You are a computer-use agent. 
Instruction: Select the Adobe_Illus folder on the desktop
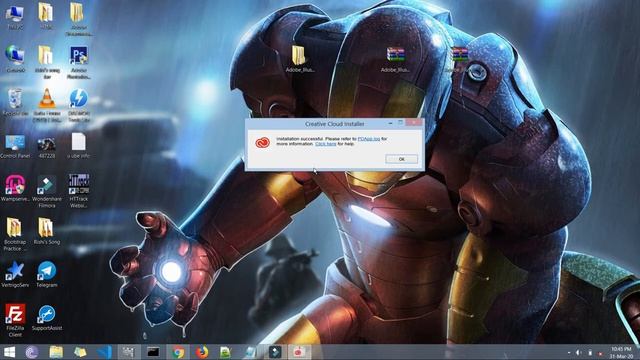click(x=300, y=59)
